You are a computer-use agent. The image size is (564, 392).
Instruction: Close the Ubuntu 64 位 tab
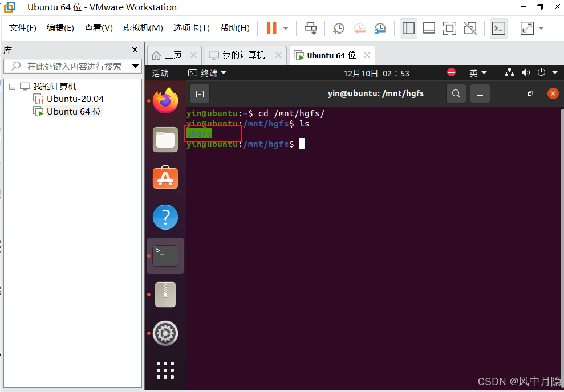pyautogui.click(x=367, y=55)
